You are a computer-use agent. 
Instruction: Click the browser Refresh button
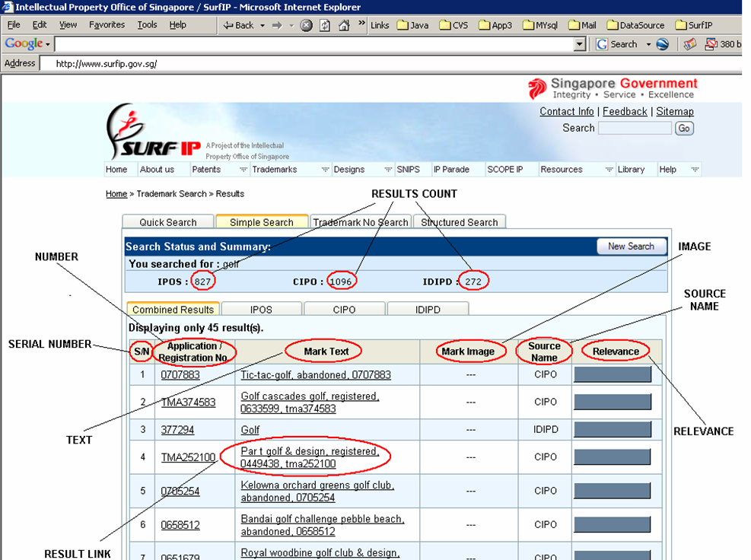325,25
